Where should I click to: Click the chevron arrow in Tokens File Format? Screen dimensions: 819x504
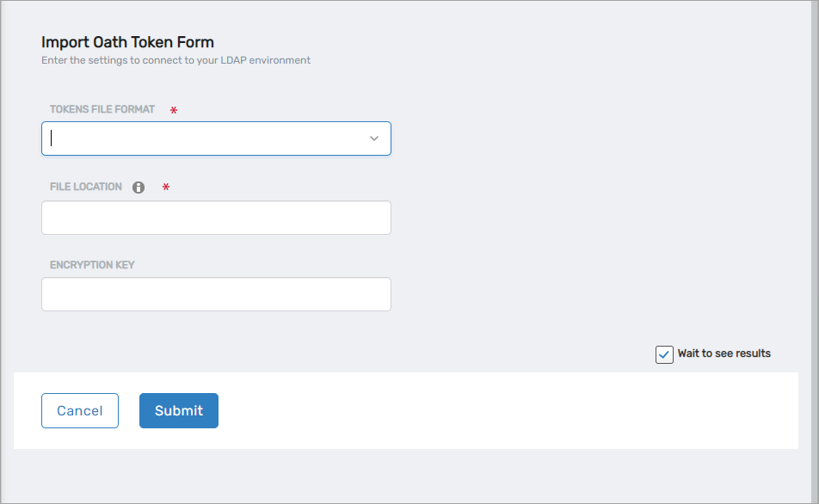click(374, 138)
